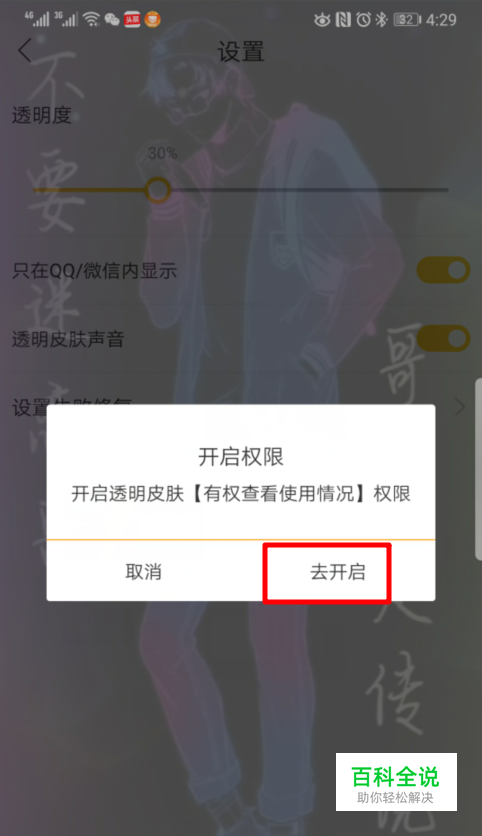Tap the WeChat notification icon
The width and height of the screenshot is (482, 836).
(112, 20)
